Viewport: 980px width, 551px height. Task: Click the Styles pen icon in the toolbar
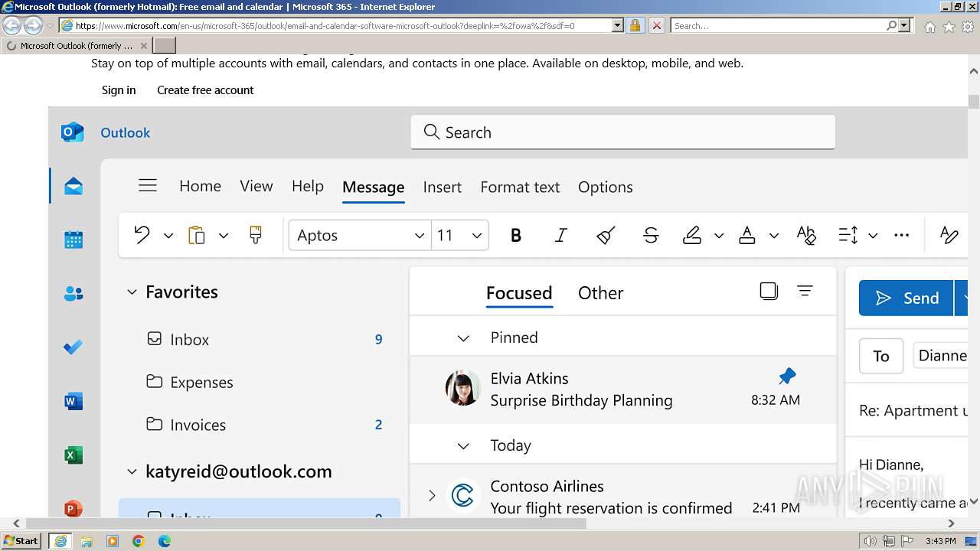949,235
